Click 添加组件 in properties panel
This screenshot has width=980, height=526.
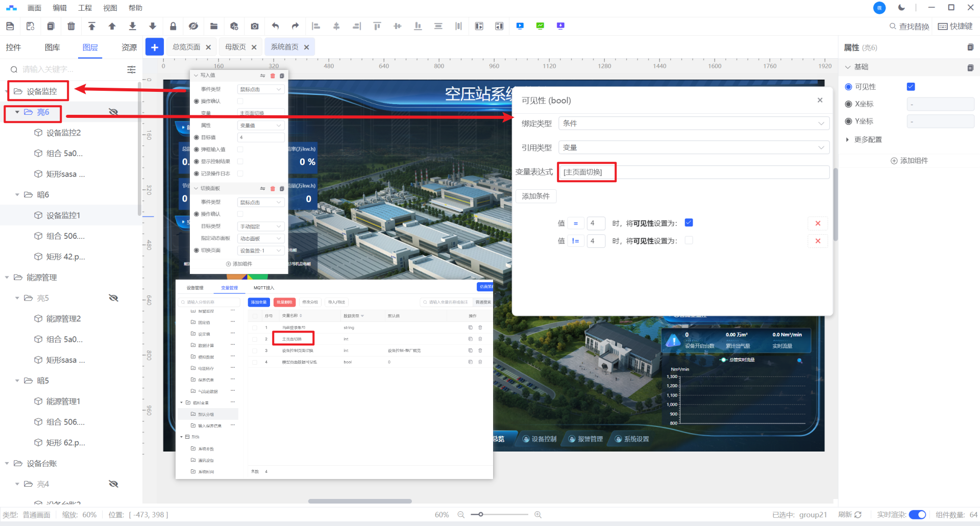coord(909,161)
